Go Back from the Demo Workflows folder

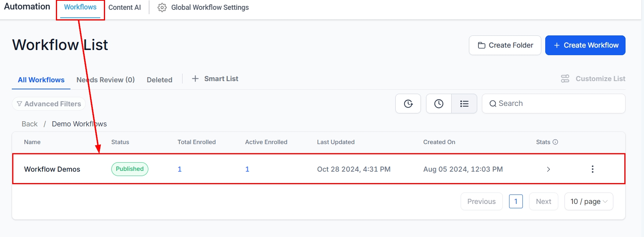coord(30,124)
